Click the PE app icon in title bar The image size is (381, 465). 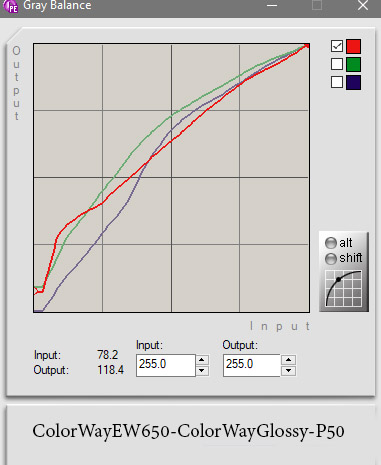tap(12, 7)
